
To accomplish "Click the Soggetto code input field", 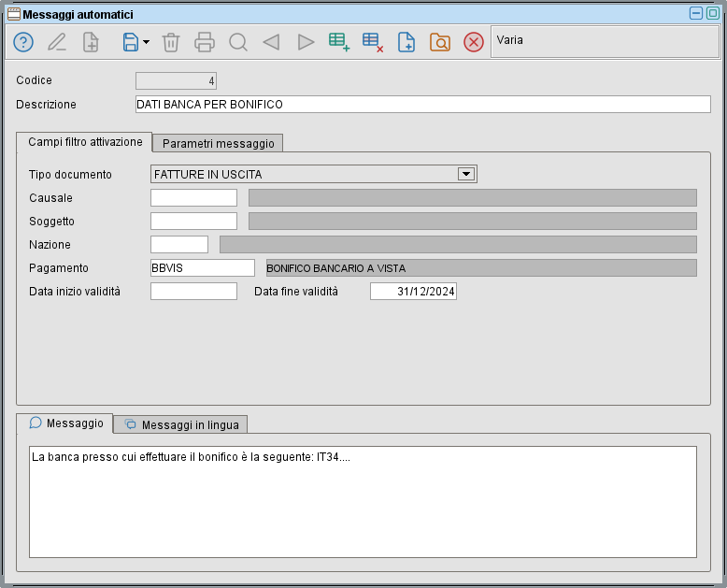I will point(193,222).
